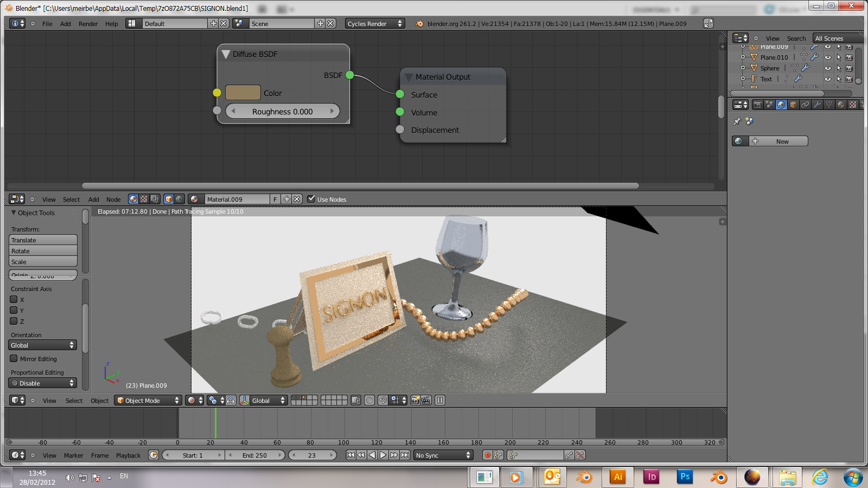Screen dimensions: 868x488
Task: Switch to the Object properties cube tab
Action: point(793,105)
